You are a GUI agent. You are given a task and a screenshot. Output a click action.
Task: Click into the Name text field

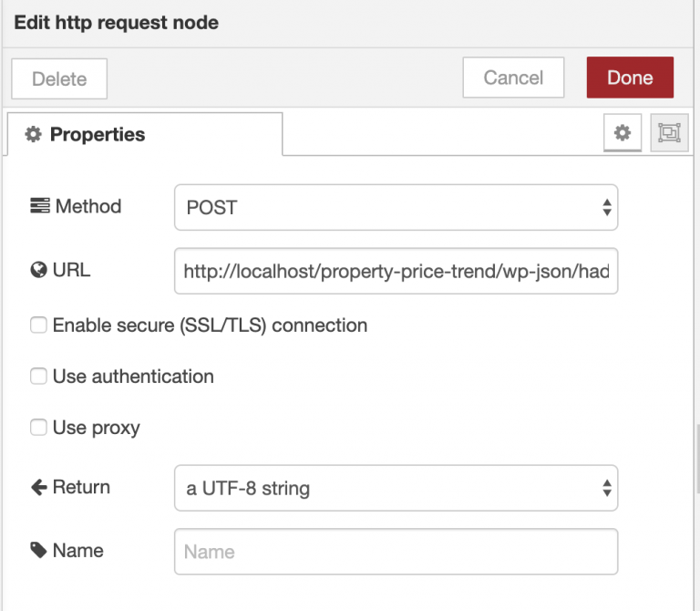(x=396, y=552)
